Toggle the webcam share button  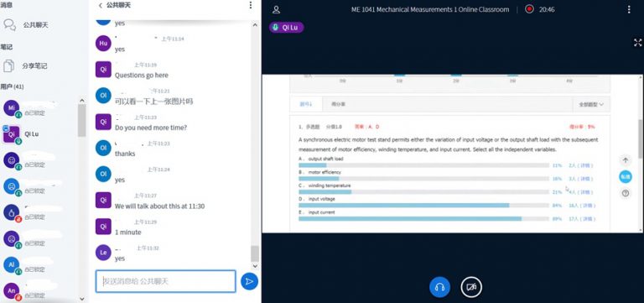click(x=471, y=286)
